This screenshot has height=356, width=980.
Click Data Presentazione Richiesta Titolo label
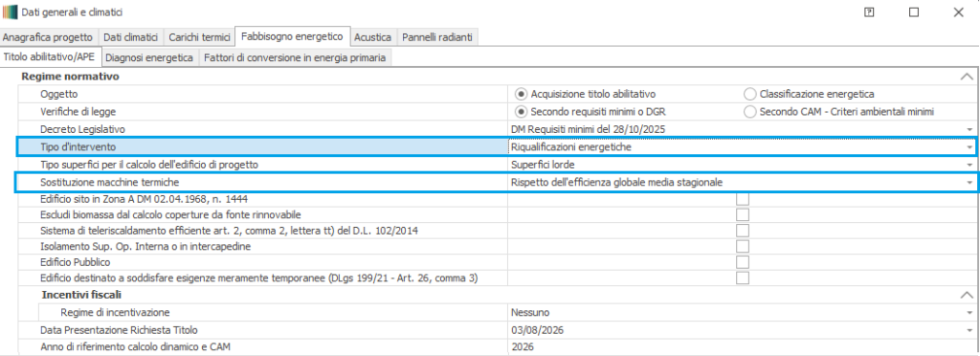(x=120, y=329)
